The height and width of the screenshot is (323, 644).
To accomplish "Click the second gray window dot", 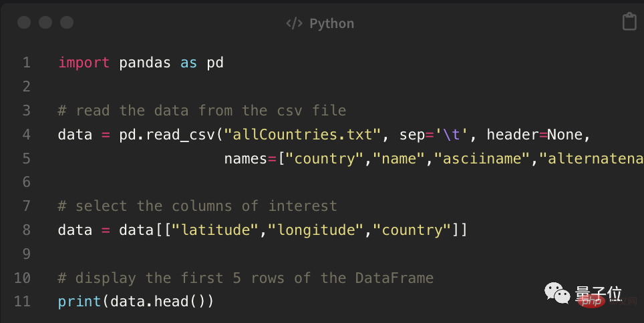I will tap(45, 22).
